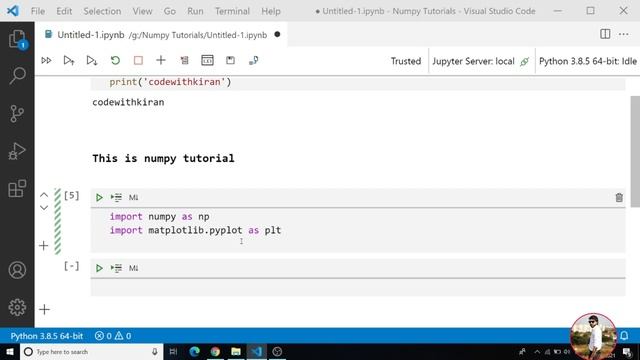Click Jupyter Server: local status
Viewport: 640px width, 360px height.
(x=481, y=61)
